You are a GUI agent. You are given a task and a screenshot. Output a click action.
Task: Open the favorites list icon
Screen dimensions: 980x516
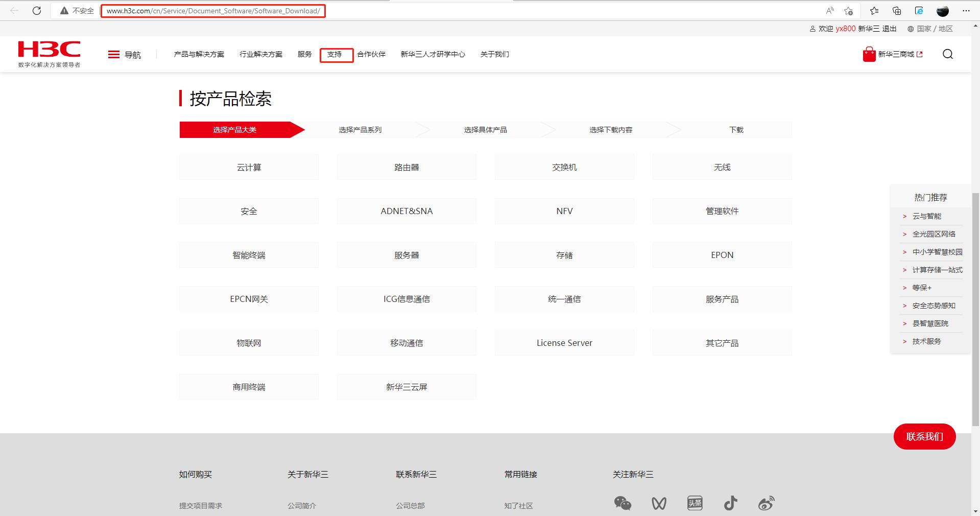tap(874, 11)
